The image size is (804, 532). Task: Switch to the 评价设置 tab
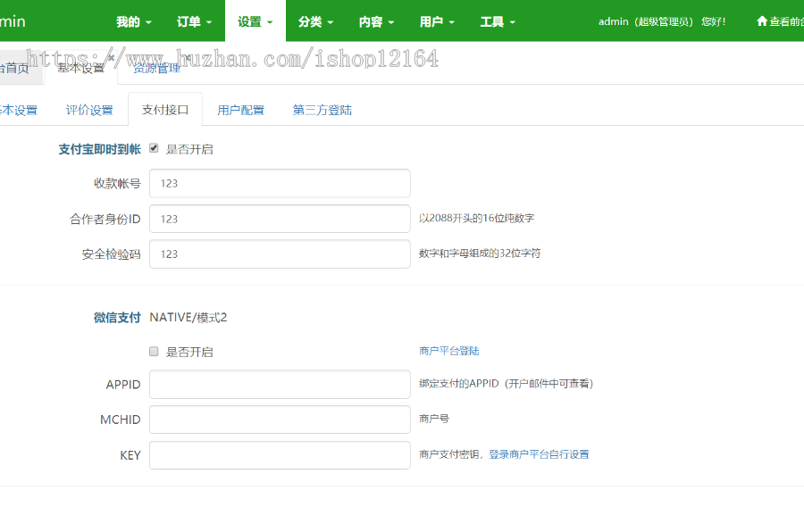click(89, 108)
